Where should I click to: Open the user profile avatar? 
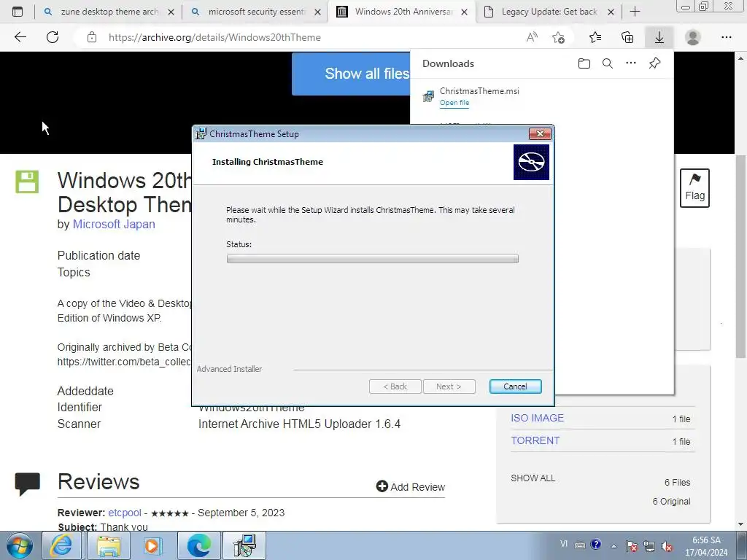(692, 37)
